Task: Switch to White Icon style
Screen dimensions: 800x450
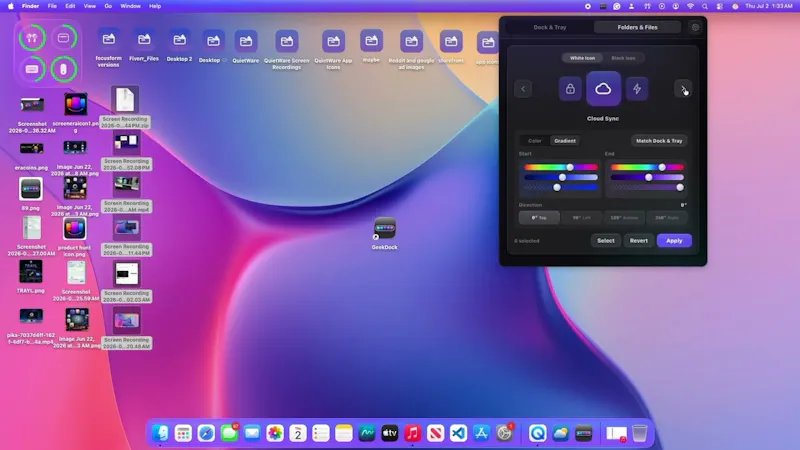Action: click(x=582, y=58)
